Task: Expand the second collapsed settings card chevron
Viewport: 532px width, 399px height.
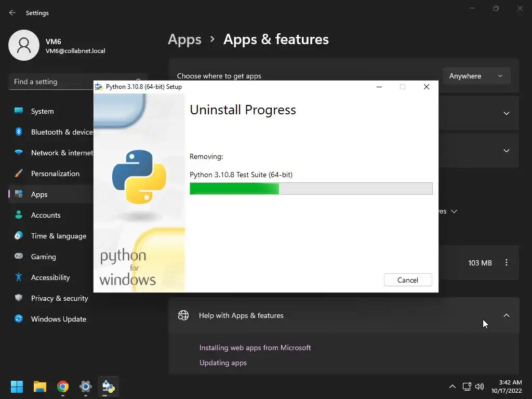Action: pos(506,151)
